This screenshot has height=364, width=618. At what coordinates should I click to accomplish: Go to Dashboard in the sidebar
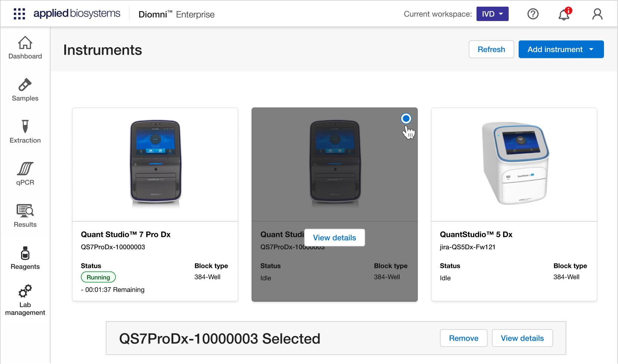click(25, 48)
